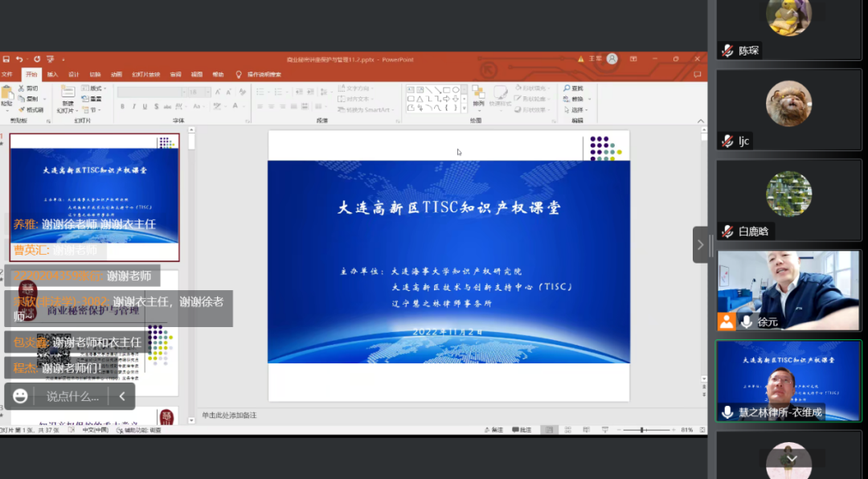Collapse the chat messages with the chevron
The width and height of the screenshot is (868, 479).
pyautogui.click(x=122, y=396)
